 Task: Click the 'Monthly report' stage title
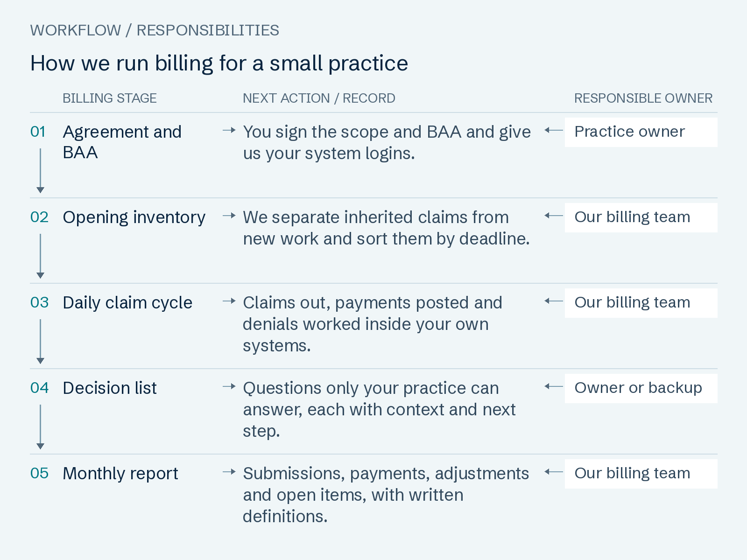120,474
